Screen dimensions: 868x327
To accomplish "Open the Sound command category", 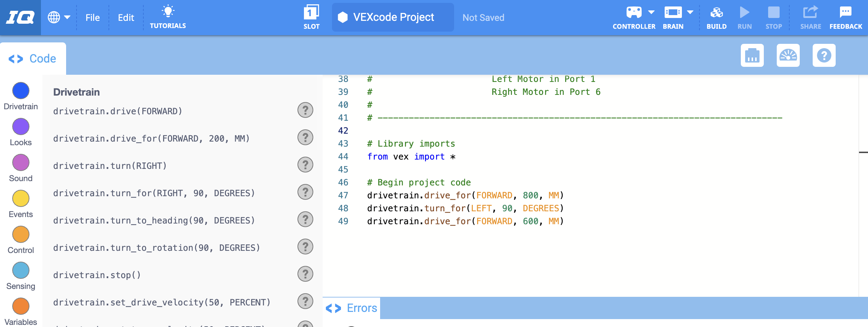I will click(20, 162).
